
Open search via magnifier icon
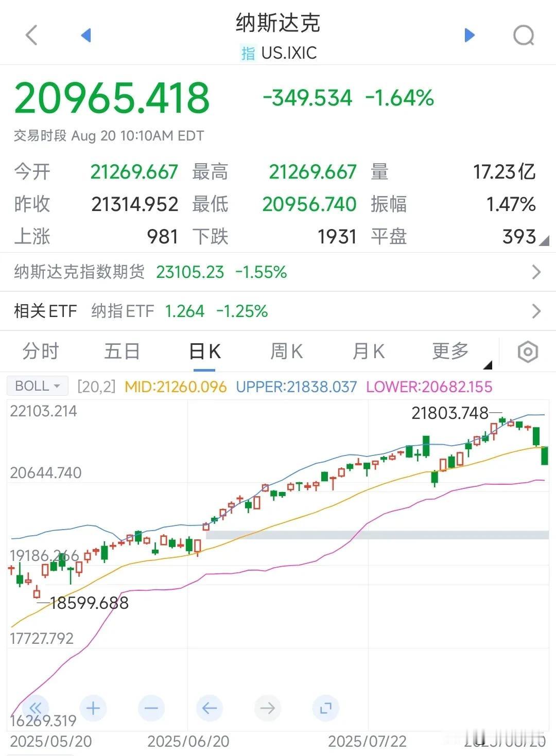point(524,36)
